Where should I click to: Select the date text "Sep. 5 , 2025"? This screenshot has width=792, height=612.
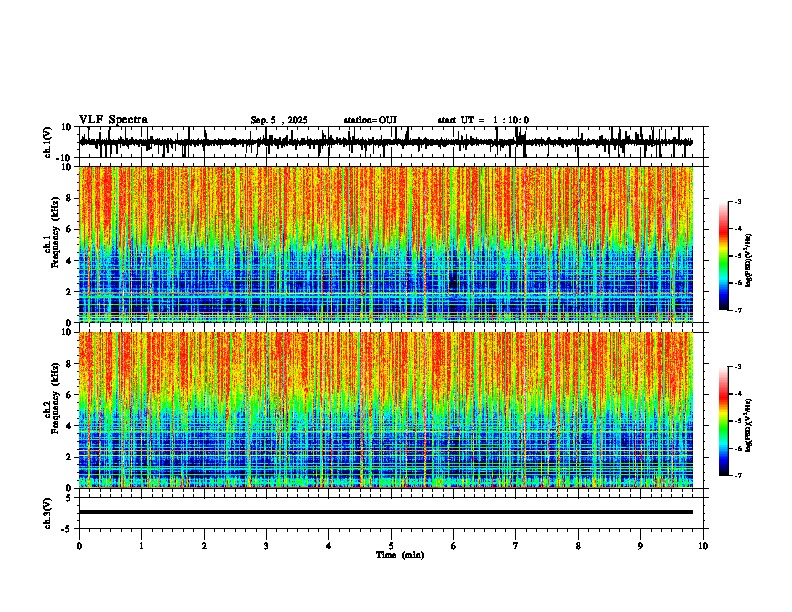tap(279, 120)
